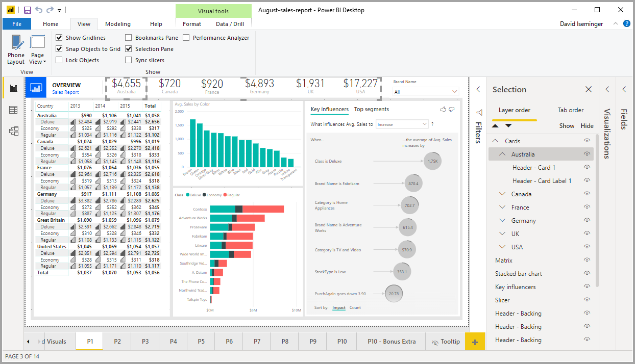The height and width of the screenshot is (364, 635).
Task: Click thumbs up on Key influencers visual
Action: [x=443, y=109]
